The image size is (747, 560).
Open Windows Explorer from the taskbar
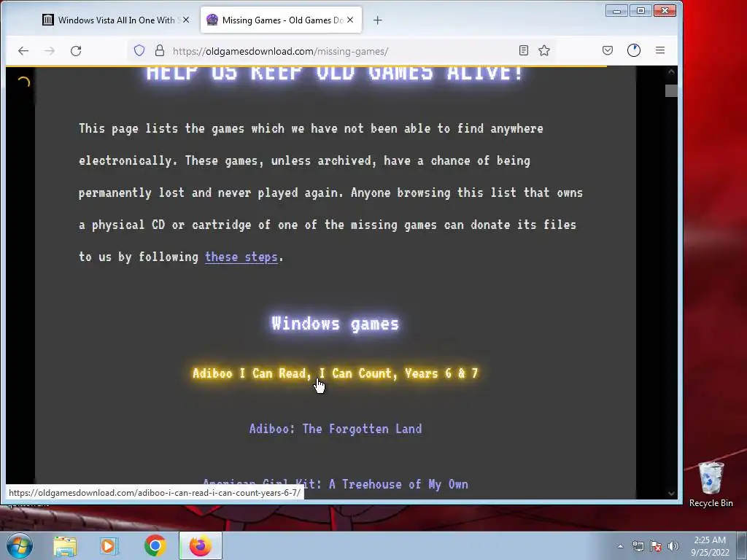click(x=65, y=546)
